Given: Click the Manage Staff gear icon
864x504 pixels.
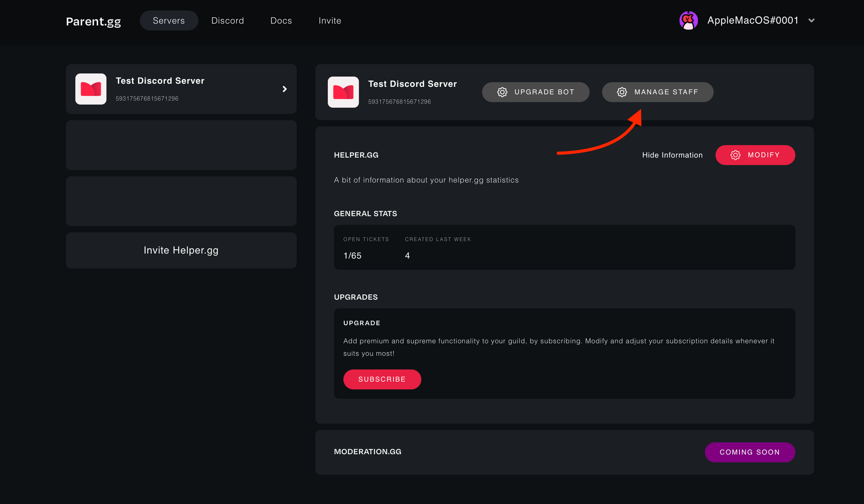Looking at the screenshot, I should tap(622, 92).
